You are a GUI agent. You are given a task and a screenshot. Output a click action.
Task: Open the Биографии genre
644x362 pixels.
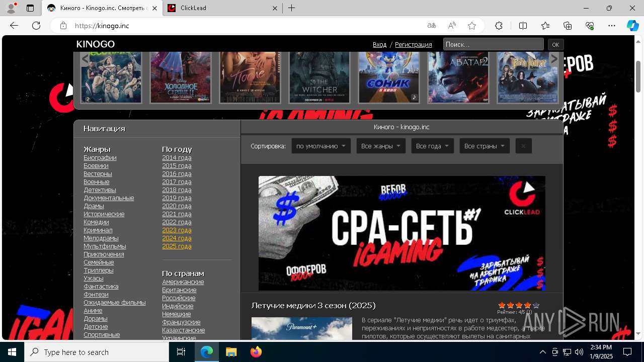click(x=100, y=158)
